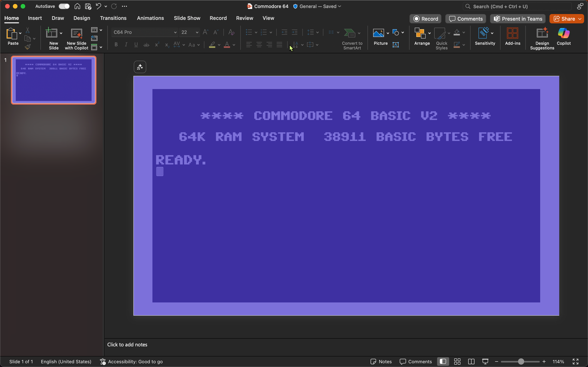Click the Search field in title bar

pos(517,6)
